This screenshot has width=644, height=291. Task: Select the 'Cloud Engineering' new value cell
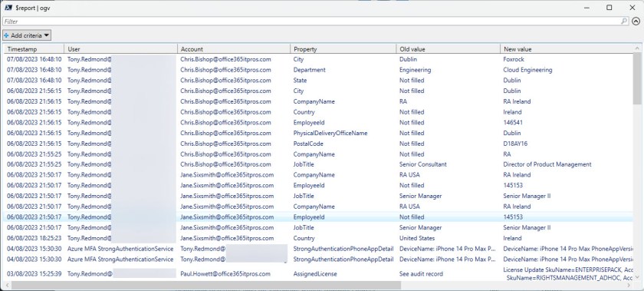coord(527,70)
